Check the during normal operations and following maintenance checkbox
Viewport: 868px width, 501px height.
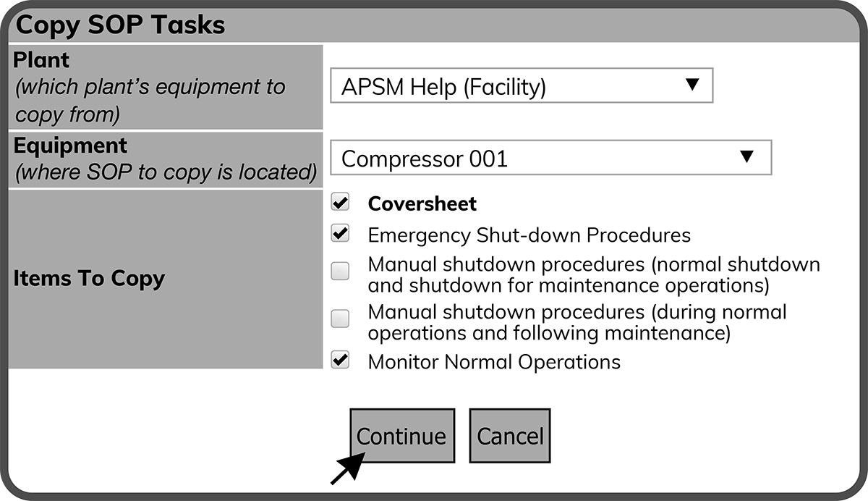pyautogui.click(x=340, y=319)
